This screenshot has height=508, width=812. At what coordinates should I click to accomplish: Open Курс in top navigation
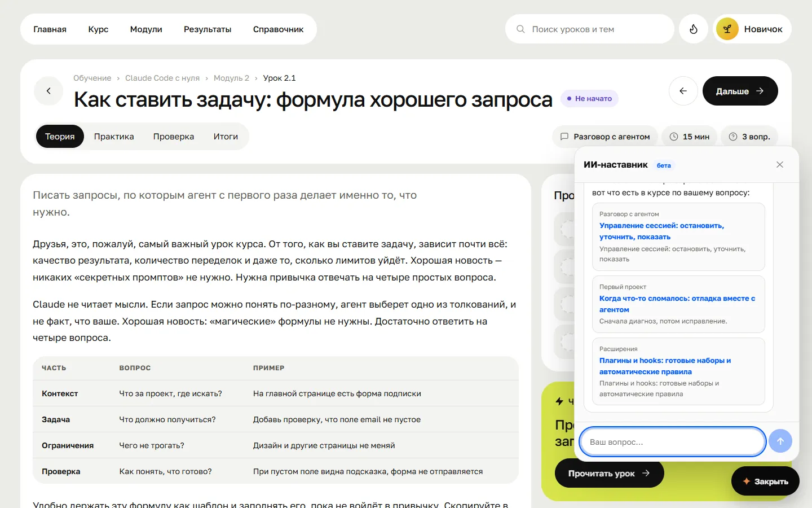click(x=98, y=29)
